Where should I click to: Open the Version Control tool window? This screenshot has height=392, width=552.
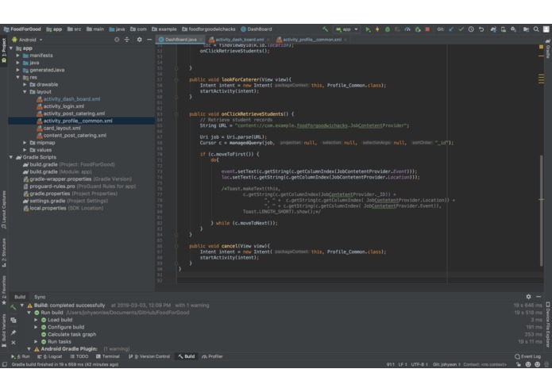point(149,356)
